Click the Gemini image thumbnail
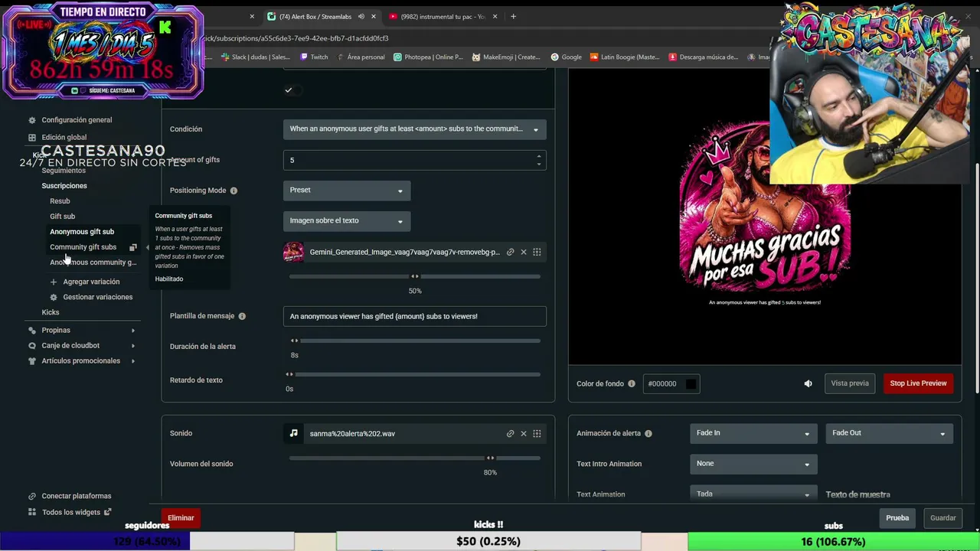Viewport: 980px width, 551px height. point(293,252)
